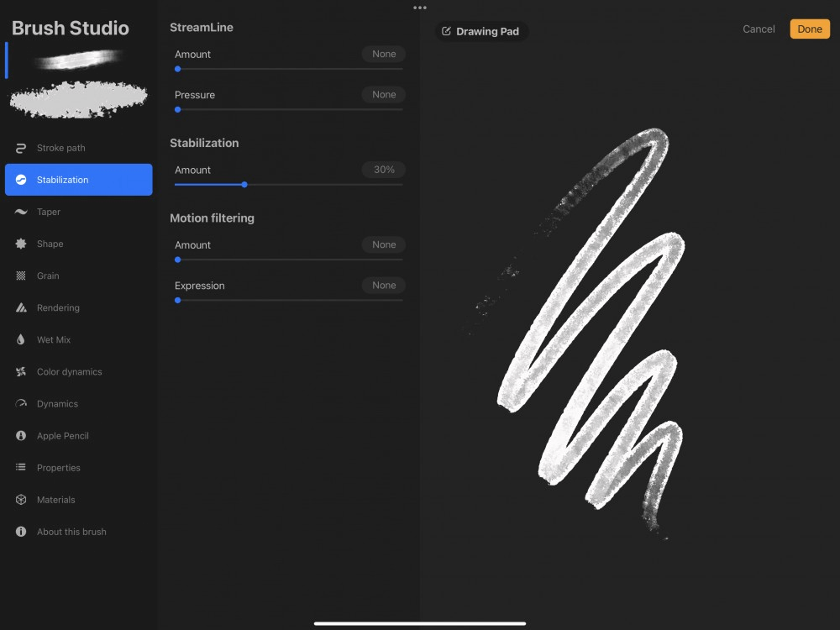This screenshot has height=630, width=840.
Task: Cancel brush editing
Action: click(759, 29)
